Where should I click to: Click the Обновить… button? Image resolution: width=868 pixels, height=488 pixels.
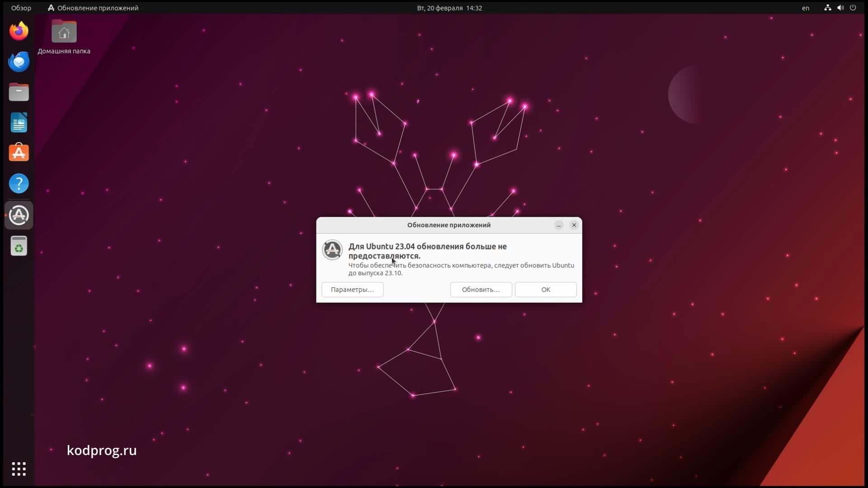(x=481, y=290)
